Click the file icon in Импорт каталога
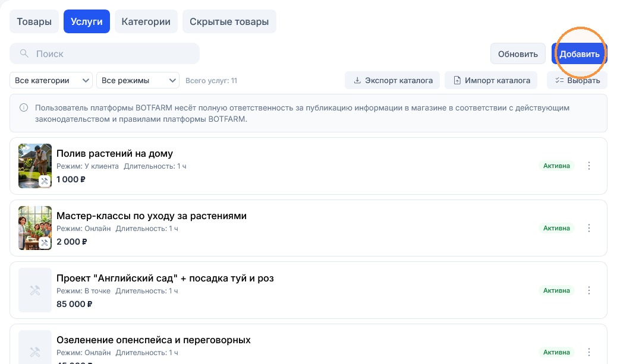The image size is (617, 364). point(457,80)
